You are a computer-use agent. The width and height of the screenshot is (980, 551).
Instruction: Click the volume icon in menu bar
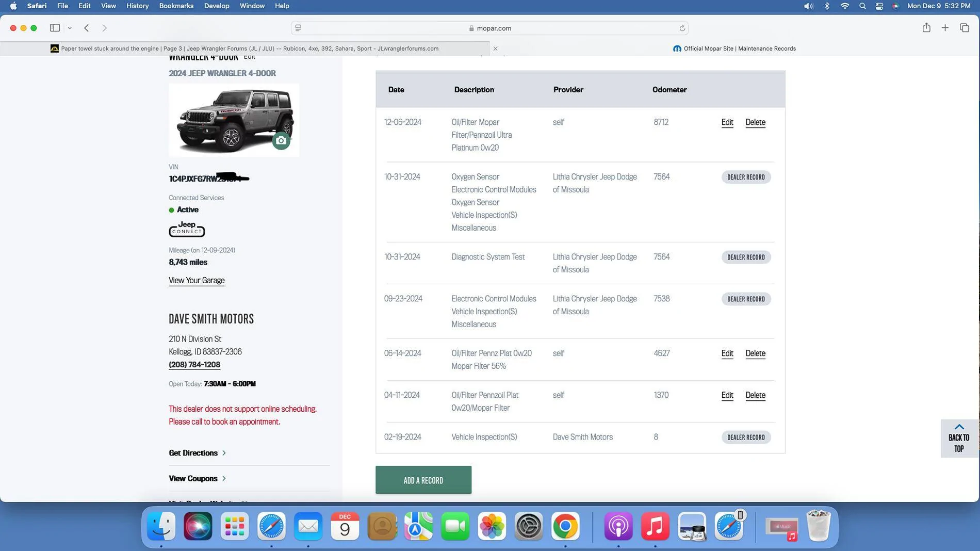[x=808, y=6]
